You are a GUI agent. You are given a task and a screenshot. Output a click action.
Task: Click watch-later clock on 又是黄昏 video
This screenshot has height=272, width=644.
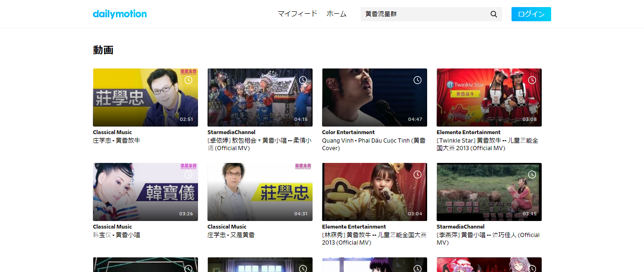click(303, 175)
